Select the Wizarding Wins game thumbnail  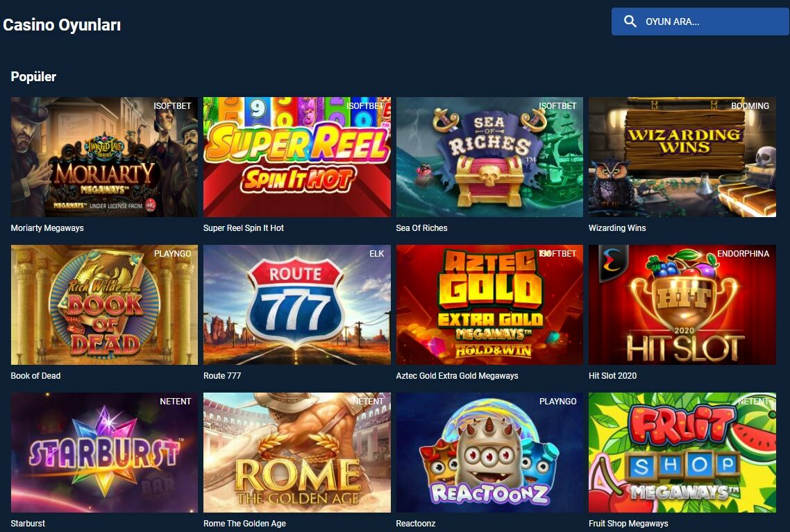[x=682, y=157]
